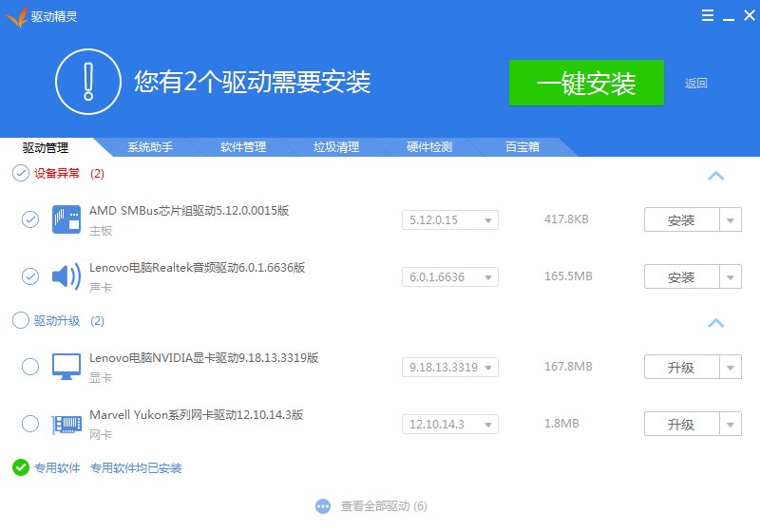This screenshot has width=760, height=532.
Task: Click Lenovo电脑NVIDIA显卡驱动9.18.13.3319版 title
Action: coord(204,358)
